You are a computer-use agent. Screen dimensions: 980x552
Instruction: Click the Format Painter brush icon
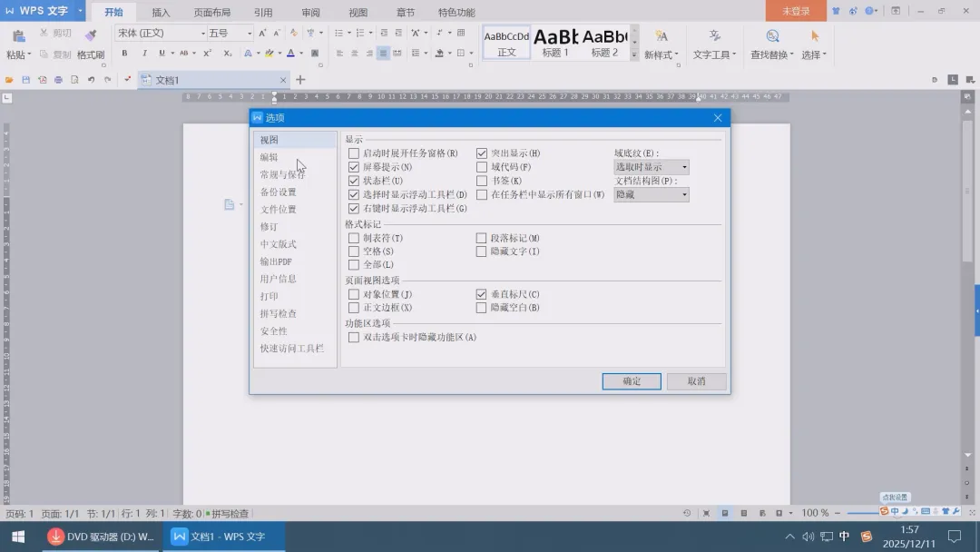92,35
